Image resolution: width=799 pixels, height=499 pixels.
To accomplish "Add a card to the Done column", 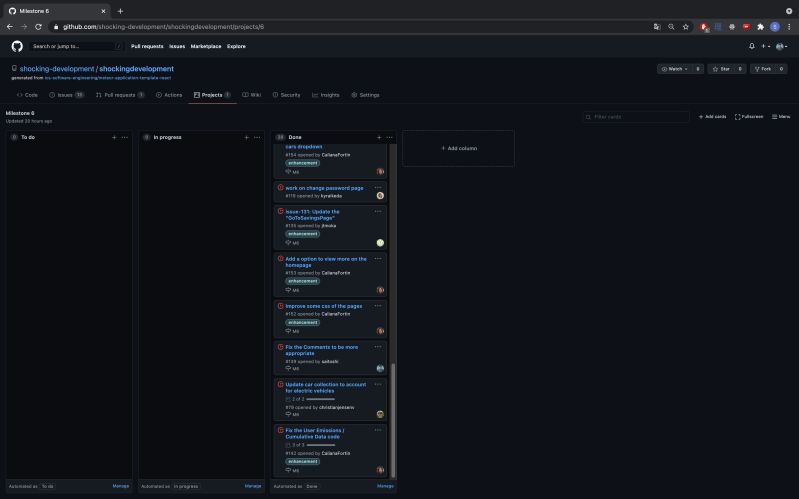I will [379, 137].
